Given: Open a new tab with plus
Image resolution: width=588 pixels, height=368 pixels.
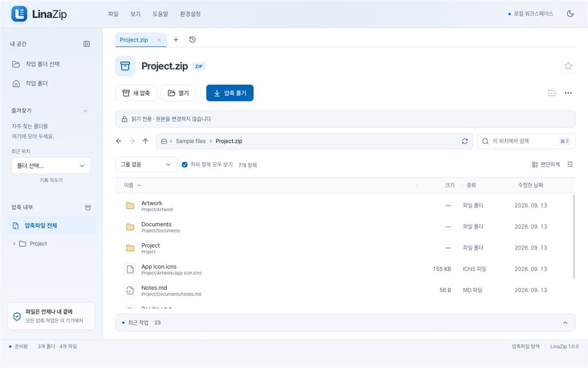Looking at the screenshot, I should pyautogui.click(x=175, y=39).
